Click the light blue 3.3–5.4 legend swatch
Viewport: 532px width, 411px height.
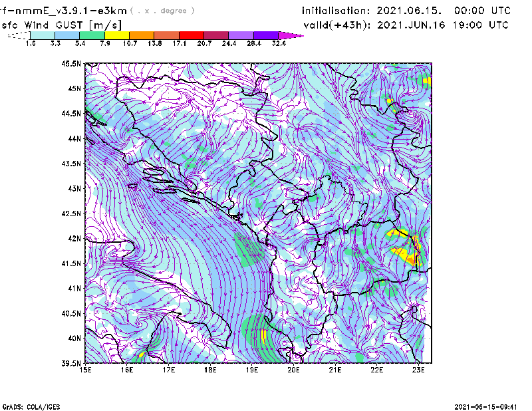click(67, 35)
